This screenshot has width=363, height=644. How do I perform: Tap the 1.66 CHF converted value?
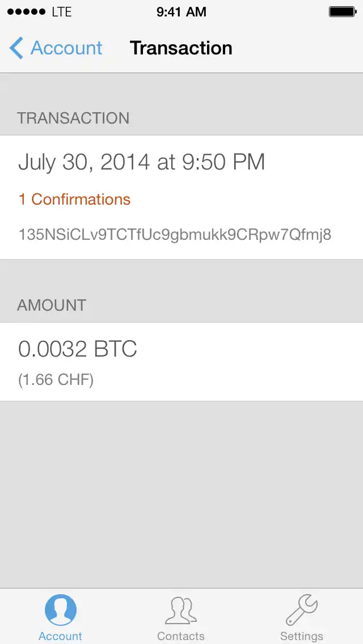coord(56,380)
